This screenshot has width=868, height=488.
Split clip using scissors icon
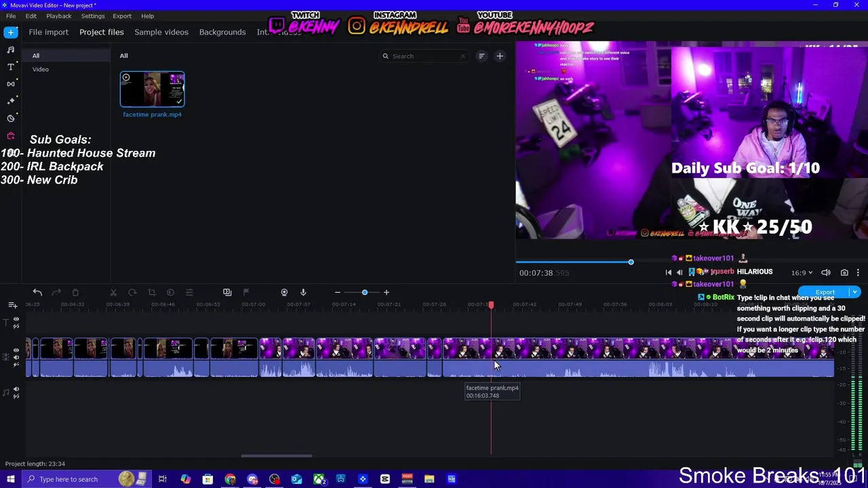coord(113,292)
